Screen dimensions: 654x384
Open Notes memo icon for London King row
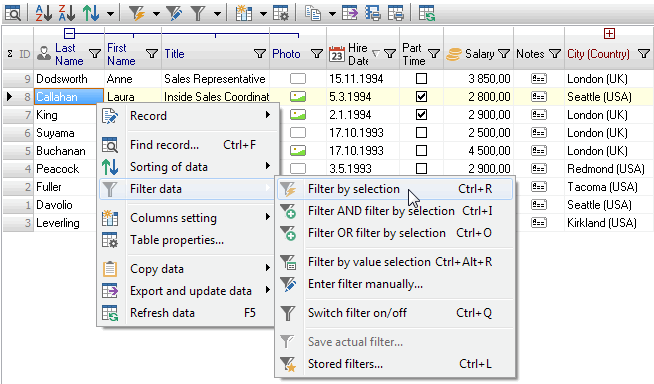coord(539,115)
